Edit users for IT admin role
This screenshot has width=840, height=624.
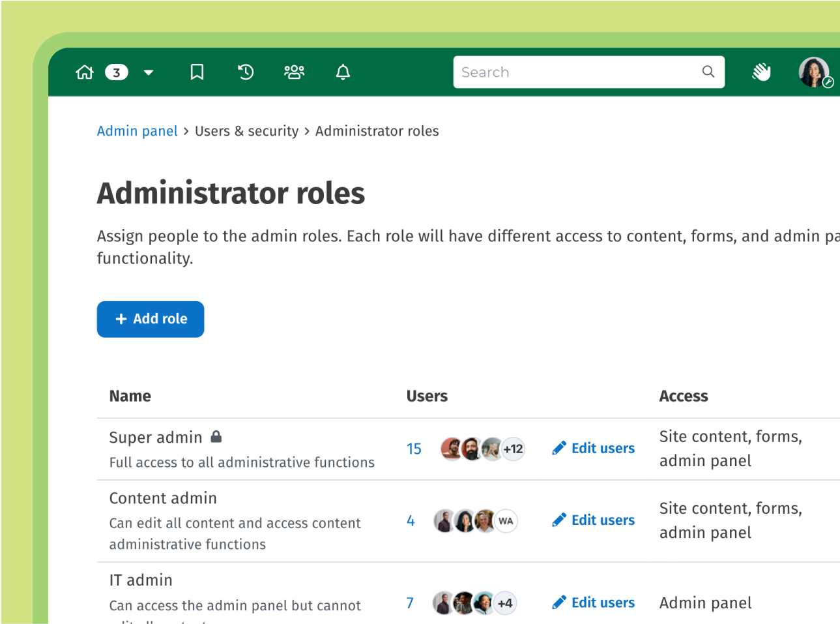[594, 603]
